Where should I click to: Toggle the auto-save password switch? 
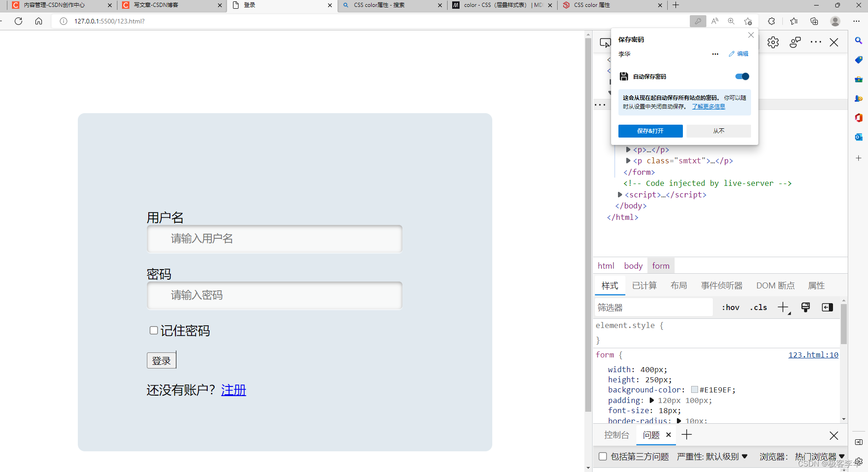[x=742, y=76]
